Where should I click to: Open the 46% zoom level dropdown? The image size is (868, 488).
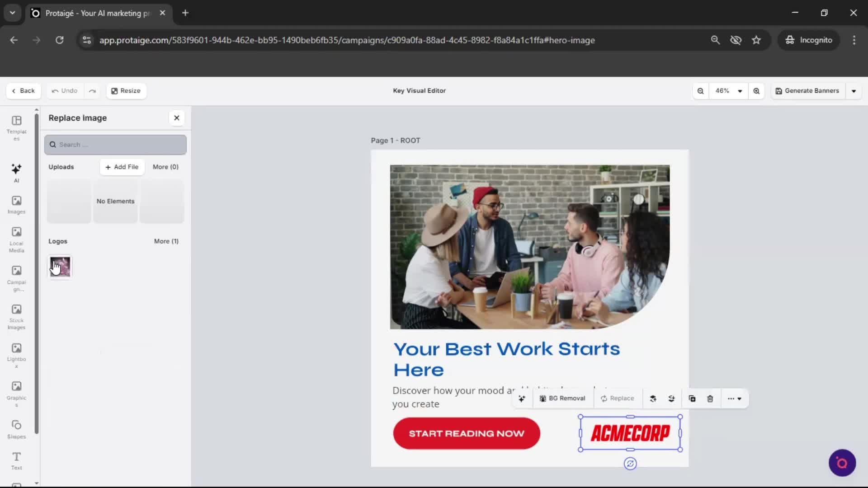click(728, 91)
